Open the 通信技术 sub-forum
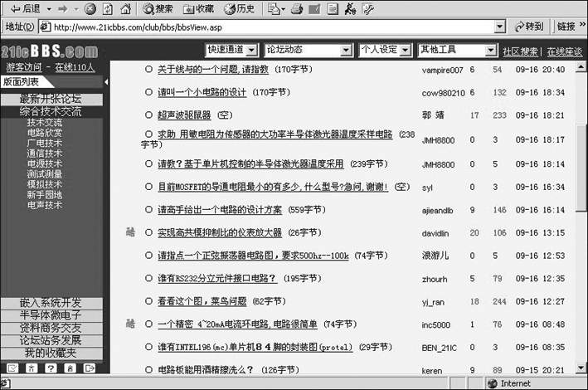The image size is (588, 390). click(45, 154)
